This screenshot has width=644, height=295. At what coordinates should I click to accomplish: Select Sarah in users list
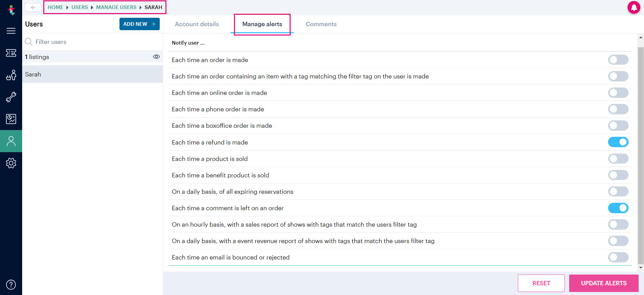tap(93, 74)
